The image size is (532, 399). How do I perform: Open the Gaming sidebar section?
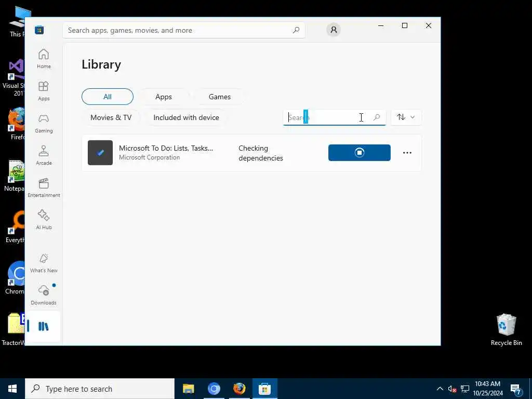pos(44,123)
